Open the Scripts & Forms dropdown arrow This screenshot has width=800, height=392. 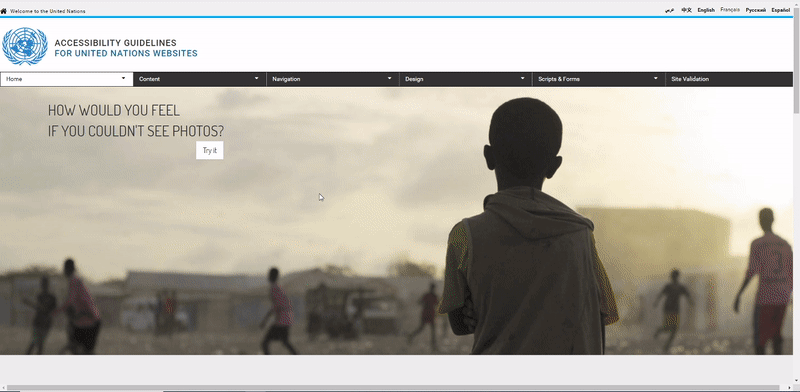pyautogui.click(x=656, y=79)
